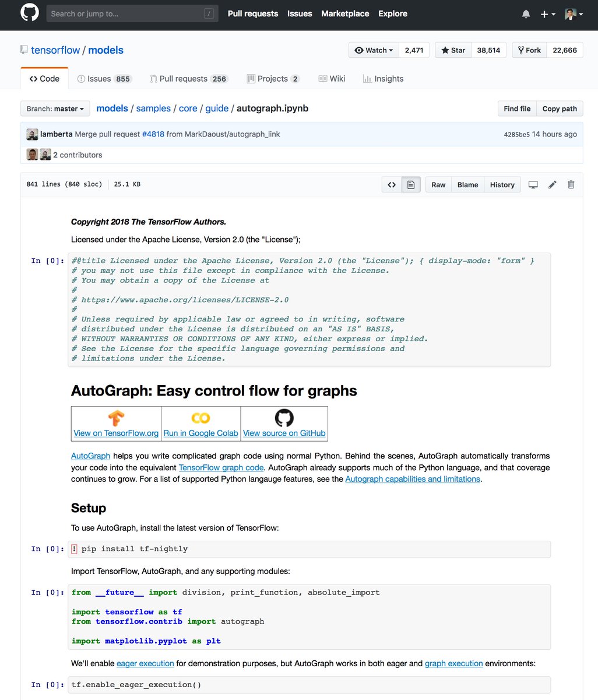
Task: Click lamberta's commit avatar
Action: pos(32,135)
